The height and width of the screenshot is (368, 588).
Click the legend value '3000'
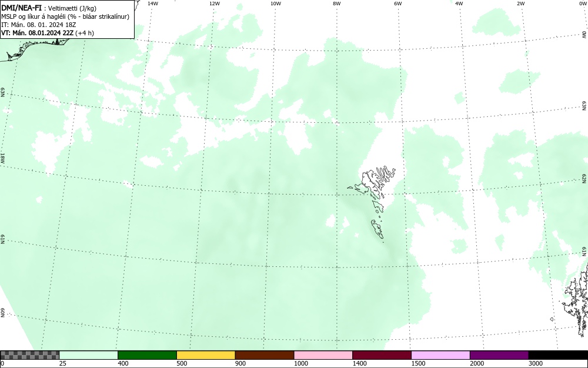click(x=536, y=363)
